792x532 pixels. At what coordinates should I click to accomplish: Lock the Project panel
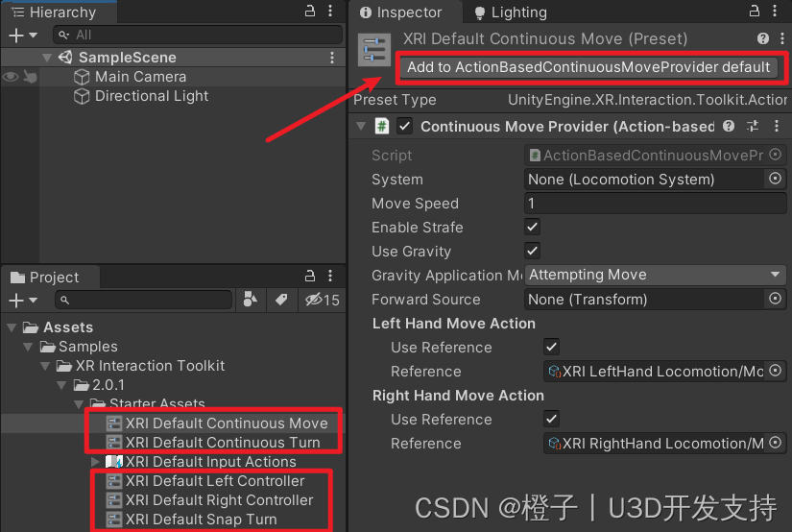(310, 276)
